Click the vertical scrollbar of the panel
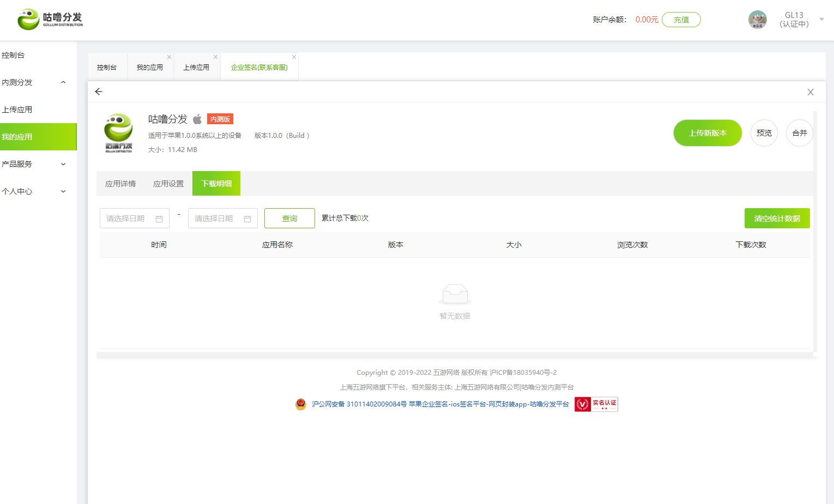The width and height of the screenshot is (834, 504). (815, 232)
